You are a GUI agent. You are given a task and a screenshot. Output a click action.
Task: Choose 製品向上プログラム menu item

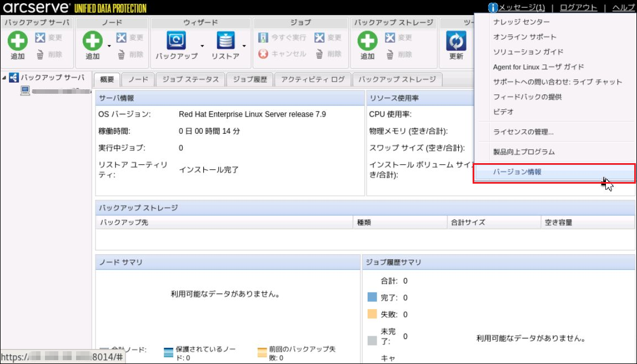tap(524, 152)
